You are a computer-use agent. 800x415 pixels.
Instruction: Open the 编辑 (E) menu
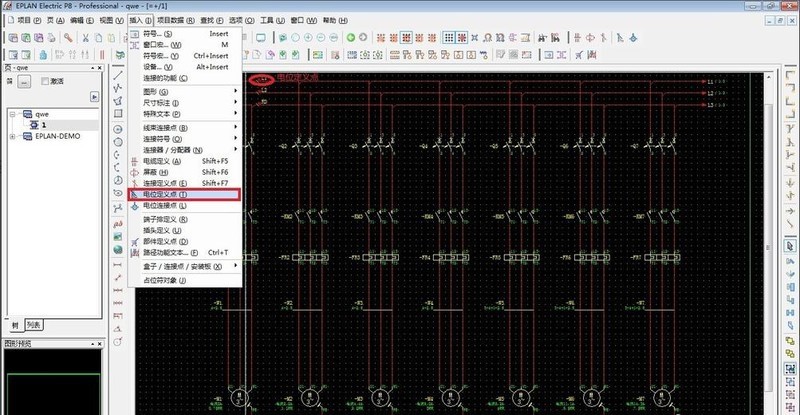coord(82,20)
